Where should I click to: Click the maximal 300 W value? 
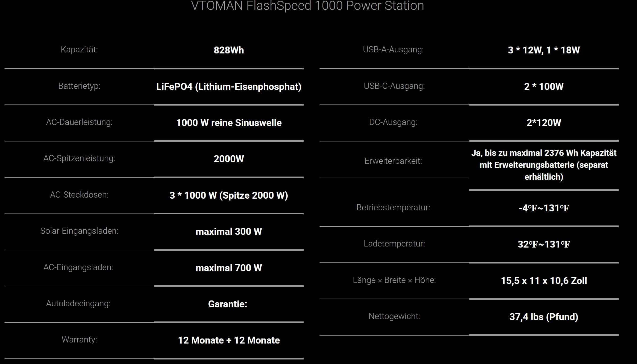point(229,232)
